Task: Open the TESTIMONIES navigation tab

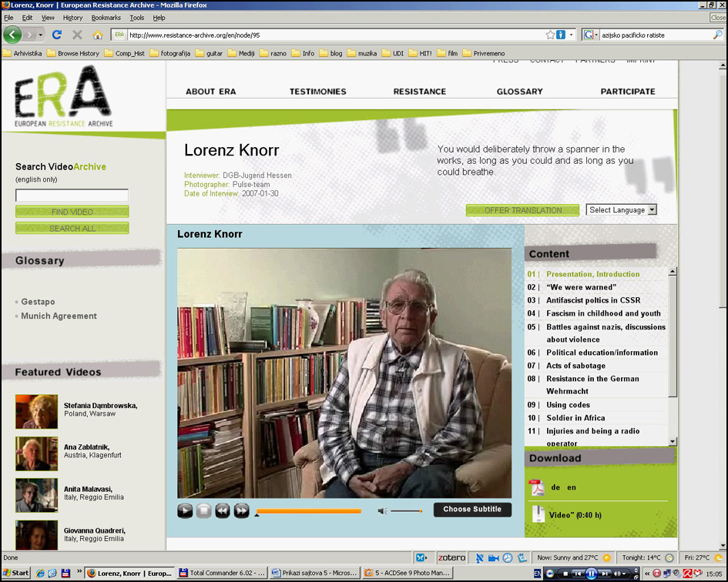Action: [317, 92]
